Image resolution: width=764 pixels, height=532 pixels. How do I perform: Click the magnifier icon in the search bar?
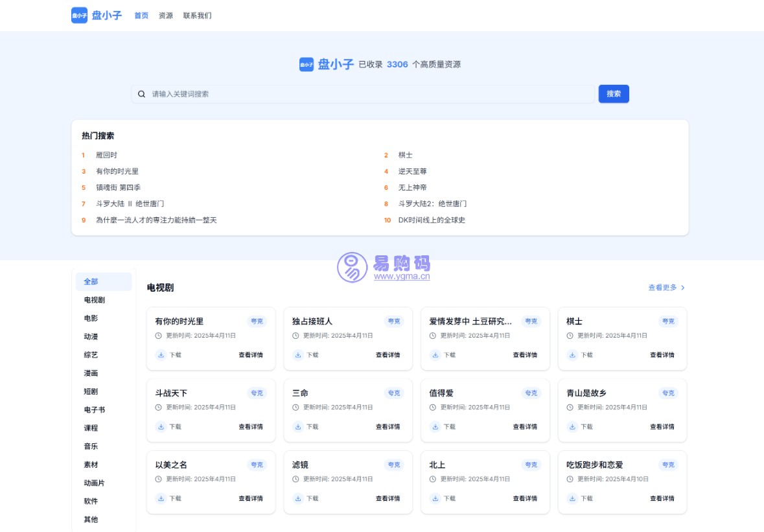(142, 94)
